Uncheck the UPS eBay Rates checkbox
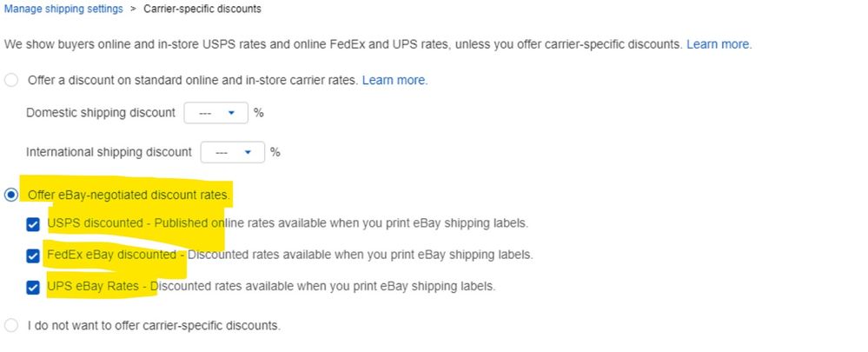This screenshot has width=868, height=352. 33,287
